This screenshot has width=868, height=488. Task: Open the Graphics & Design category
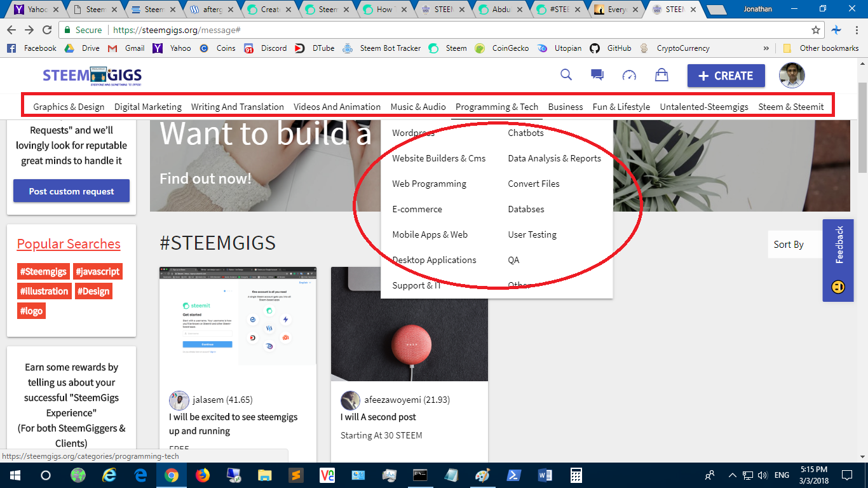(x=69, y=107)
